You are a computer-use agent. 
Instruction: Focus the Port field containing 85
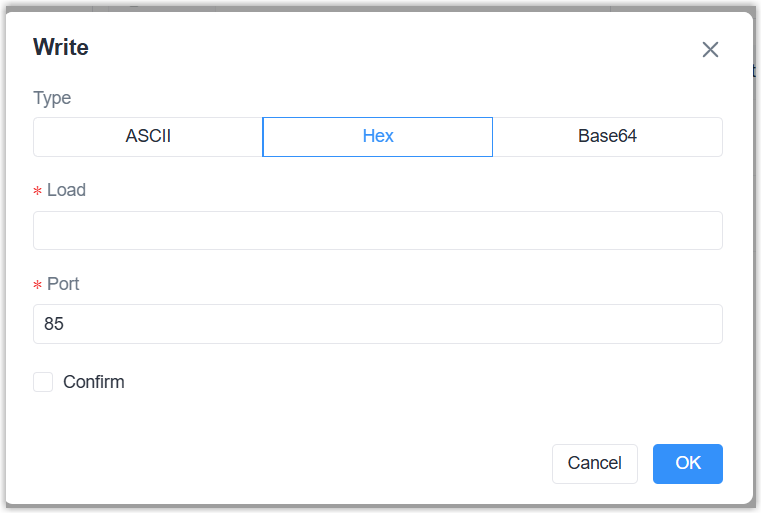tap(377, 324)
